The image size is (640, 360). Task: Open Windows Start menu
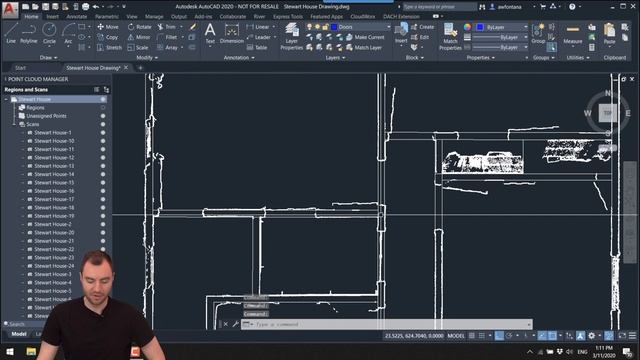click(x=9, y=352)
